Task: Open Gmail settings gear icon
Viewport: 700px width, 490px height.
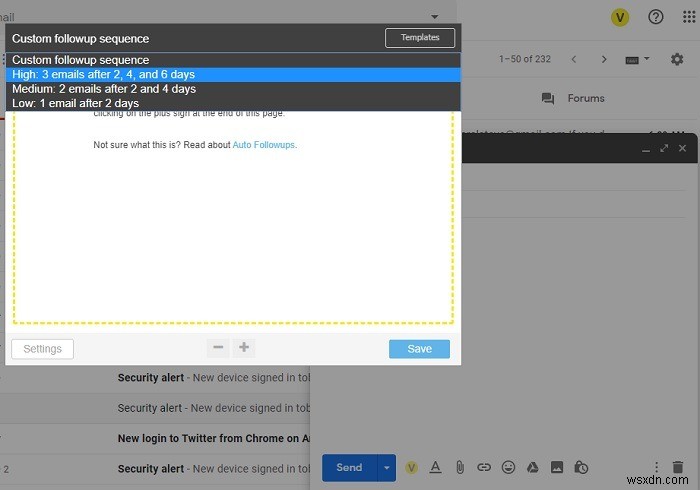Action: point(677,59)
